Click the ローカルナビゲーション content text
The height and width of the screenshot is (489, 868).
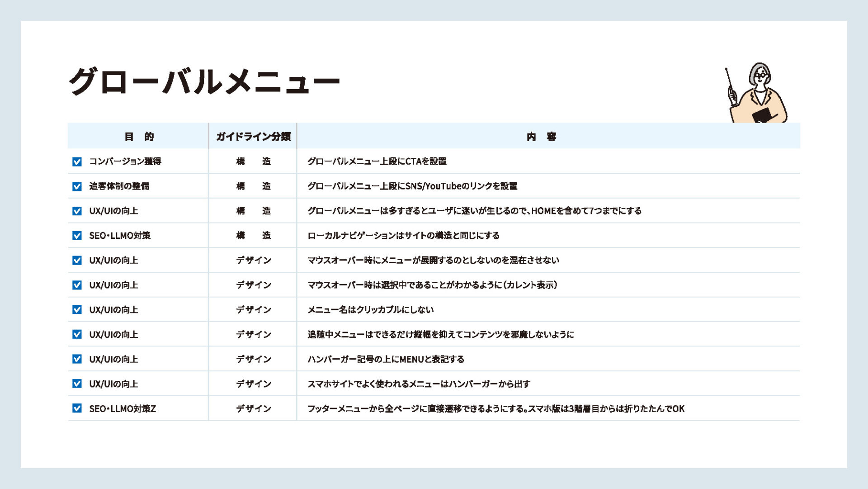click(403, 236)
